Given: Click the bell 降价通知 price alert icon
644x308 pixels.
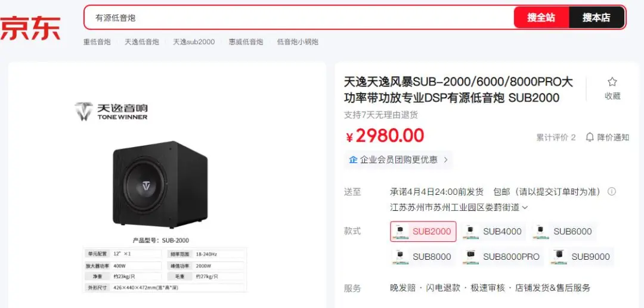Looking at the screenshot, I should click(x=590, y=137).
